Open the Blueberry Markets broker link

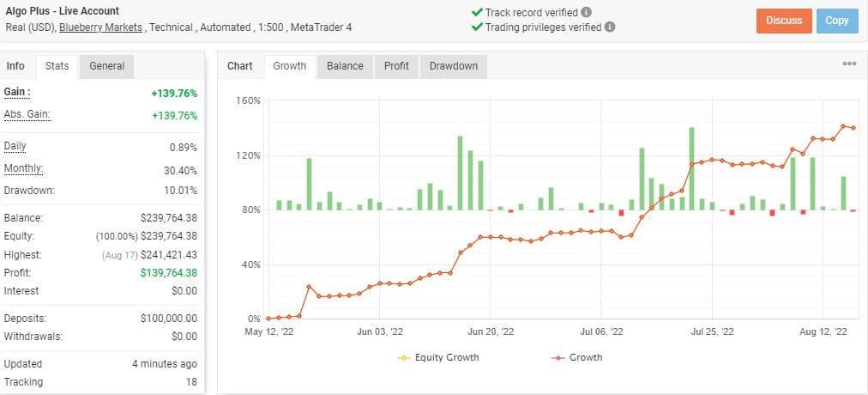click(x=100, y=27)
